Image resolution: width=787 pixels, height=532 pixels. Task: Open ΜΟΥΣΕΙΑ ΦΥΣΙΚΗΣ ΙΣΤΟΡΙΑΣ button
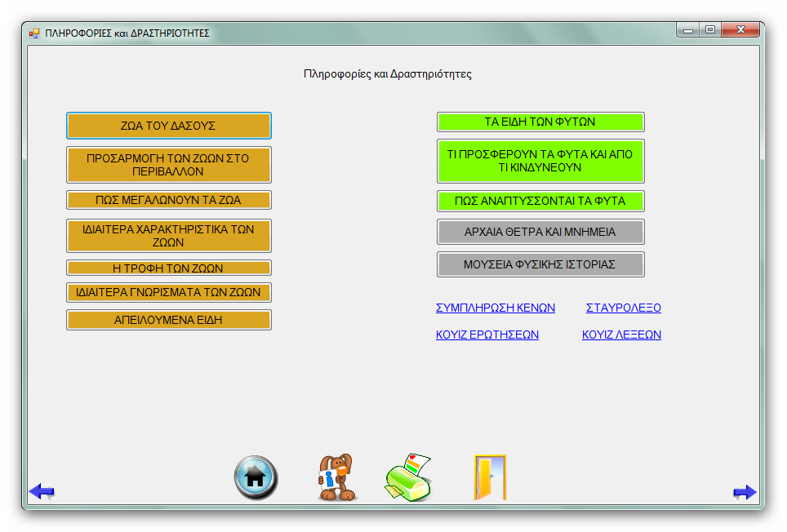point(540,264)
